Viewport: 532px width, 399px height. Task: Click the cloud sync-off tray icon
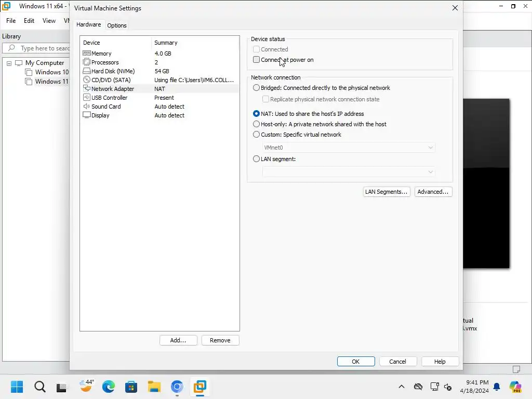coord(418,387)
